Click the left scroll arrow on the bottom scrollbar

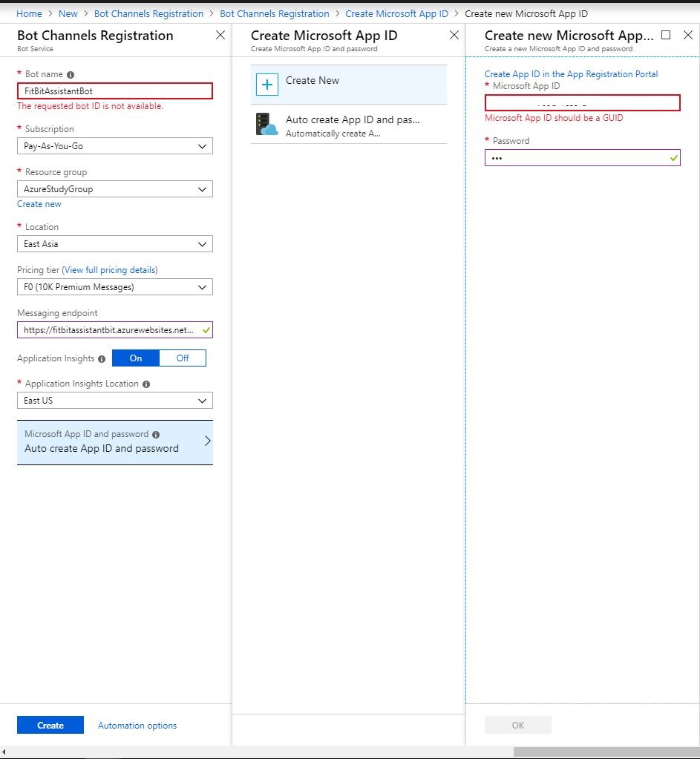(x=4, y=752)
